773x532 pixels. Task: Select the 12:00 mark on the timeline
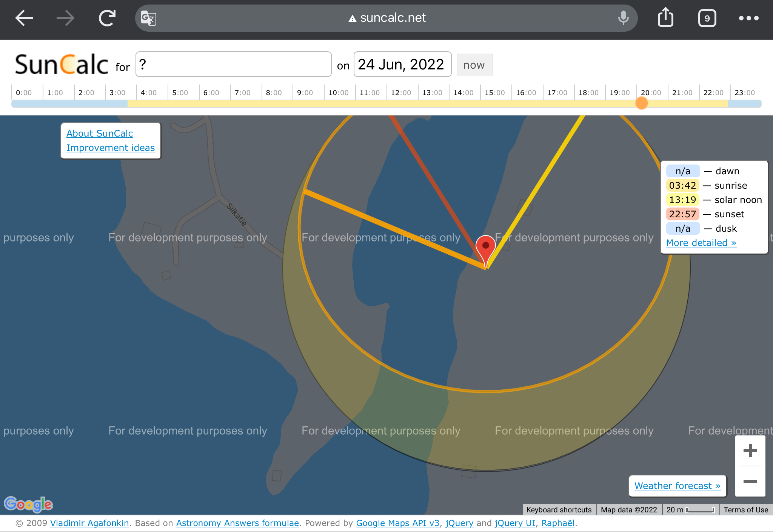click(400, 93)
